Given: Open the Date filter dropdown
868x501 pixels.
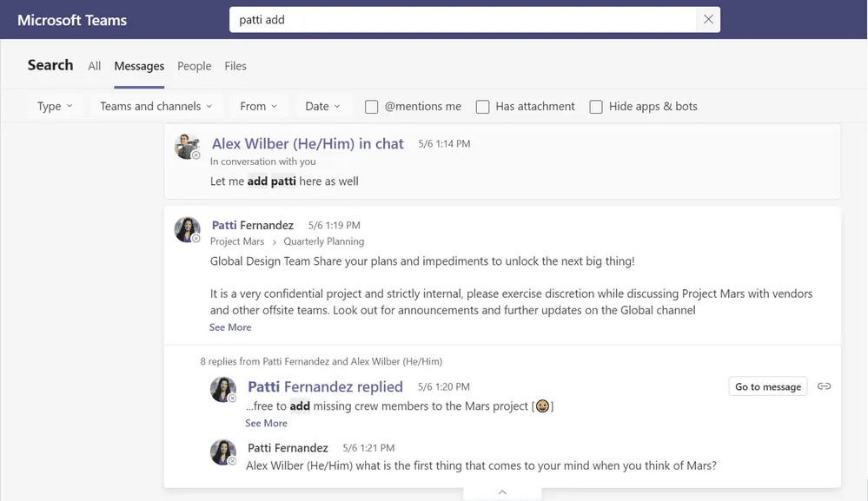Looking at the screenshot, I should pyautogui.click(x=322, y=106).
